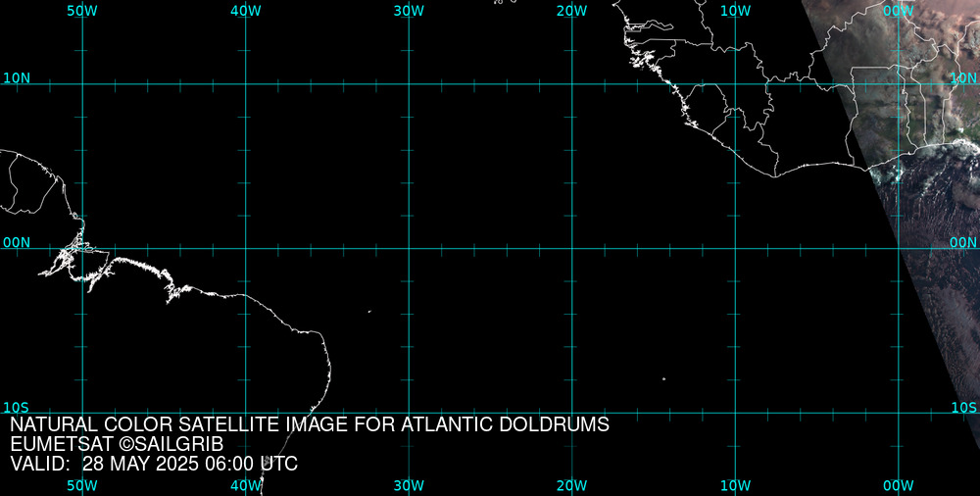The width and height of the screenshot is (980, 496).
Task: Click the 10W label along the bottom edge
Action: [x=735, y=485]
